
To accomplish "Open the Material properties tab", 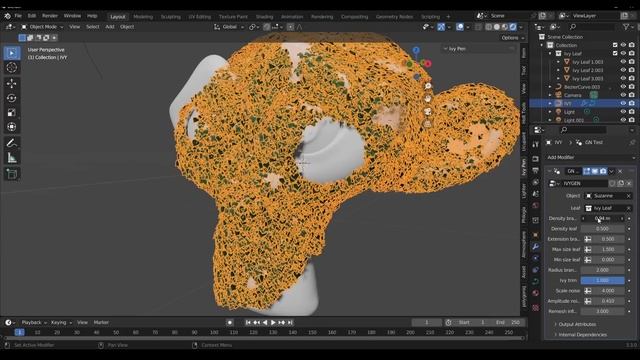I will point(536,293).
